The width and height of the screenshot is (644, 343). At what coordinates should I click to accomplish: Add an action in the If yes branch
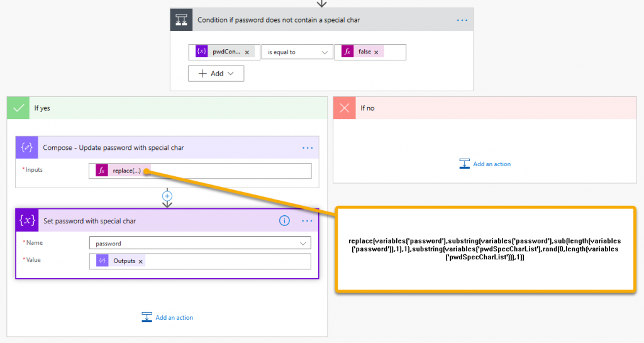[x=167, y=317]
